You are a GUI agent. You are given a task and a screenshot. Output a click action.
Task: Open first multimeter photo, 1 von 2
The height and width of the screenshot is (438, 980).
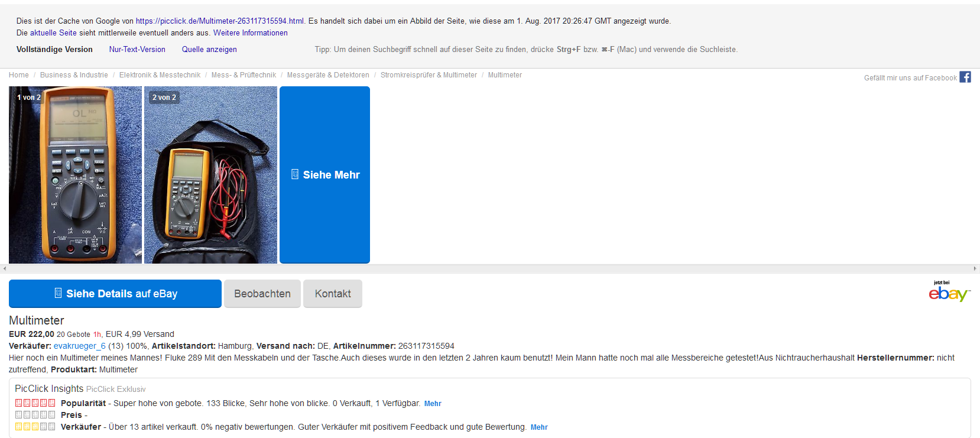pyautogui.click(x=75, y=175)
